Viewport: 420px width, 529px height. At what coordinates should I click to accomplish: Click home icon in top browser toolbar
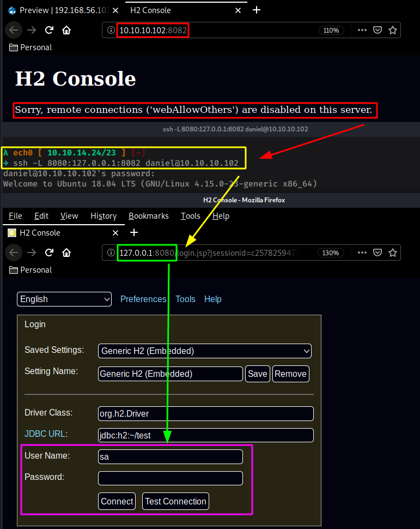[x=66, y=31]
